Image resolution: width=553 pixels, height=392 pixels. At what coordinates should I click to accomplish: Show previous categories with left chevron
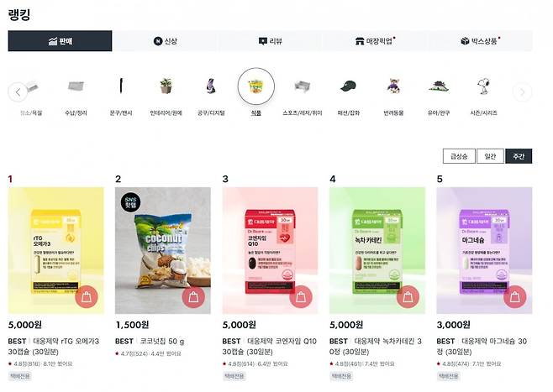(x=18, y=92)
